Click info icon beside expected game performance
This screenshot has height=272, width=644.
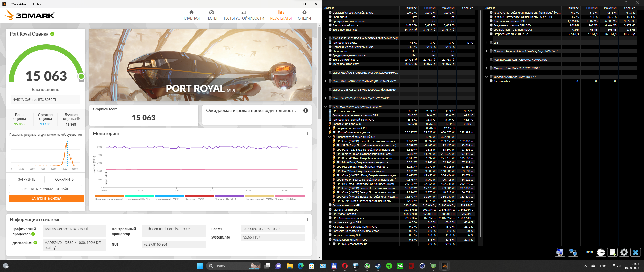click(305, 111)
